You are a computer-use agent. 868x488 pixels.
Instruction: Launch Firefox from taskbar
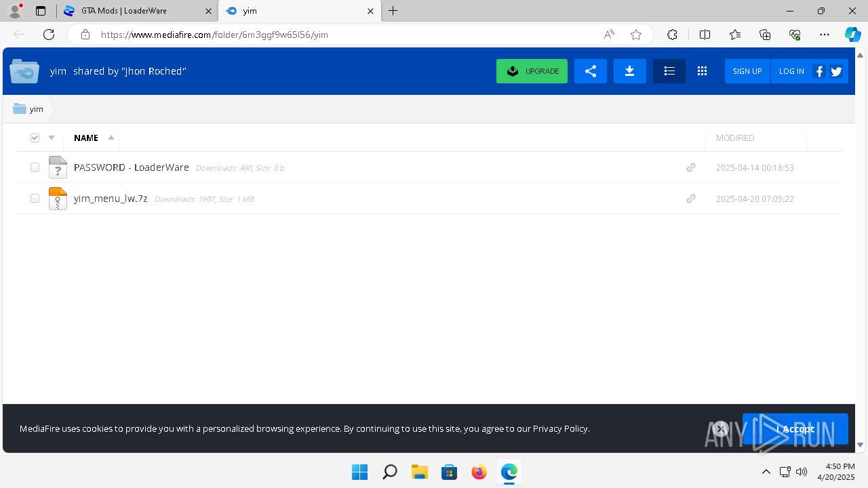[479, 472]
